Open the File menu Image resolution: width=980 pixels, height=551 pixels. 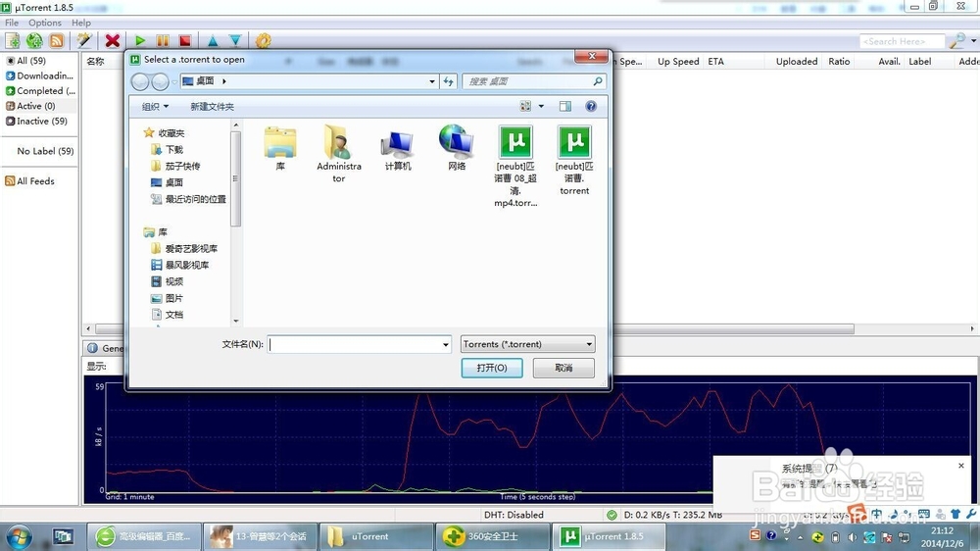(x=12, y=23)
